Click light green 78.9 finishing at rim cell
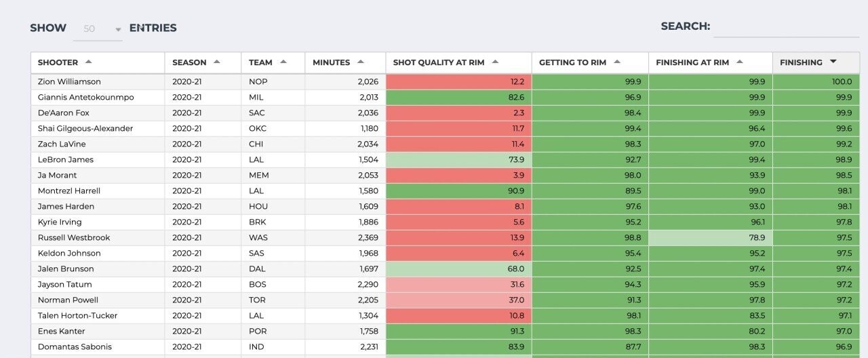 710,237
